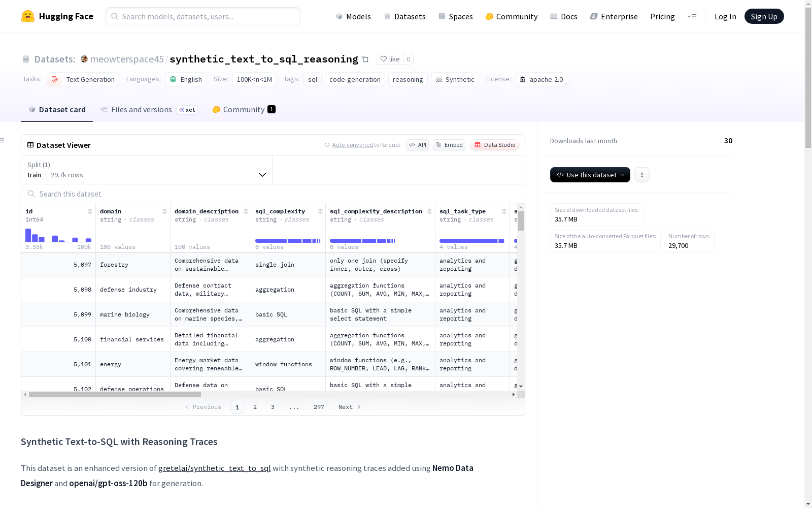This screenshot has width=812, height=508.
Task: Click the Synthetic tag
Action: (455, 79)
